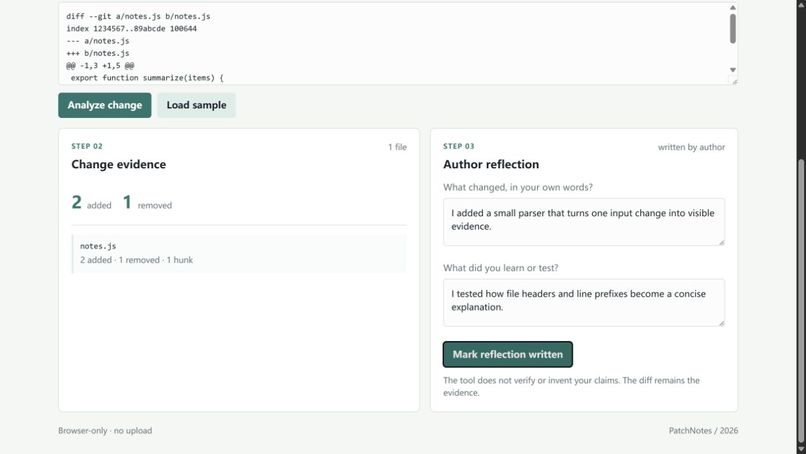
Task: Click the diff textarea scroll-down arrow
Action: point(732,70)
